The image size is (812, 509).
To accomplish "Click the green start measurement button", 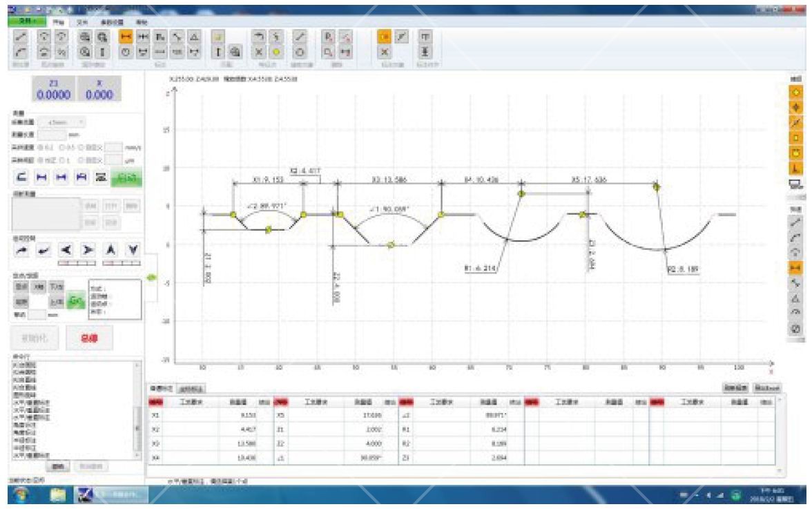I will point(126,177).
